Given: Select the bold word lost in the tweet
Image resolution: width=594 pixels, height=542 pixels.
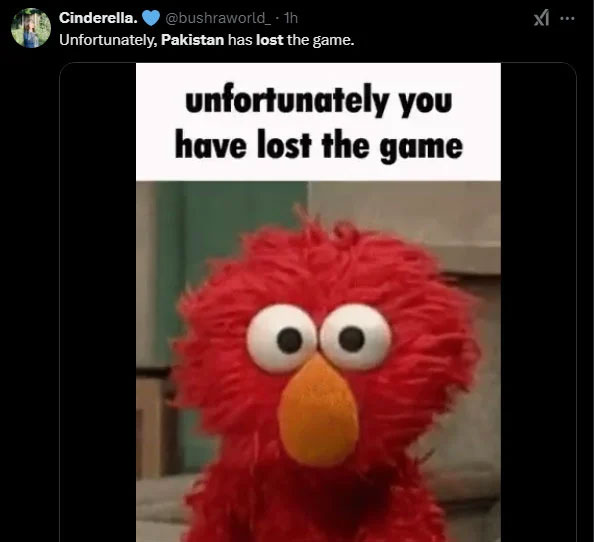Looking at the screenshot, I should coord(269,40).
